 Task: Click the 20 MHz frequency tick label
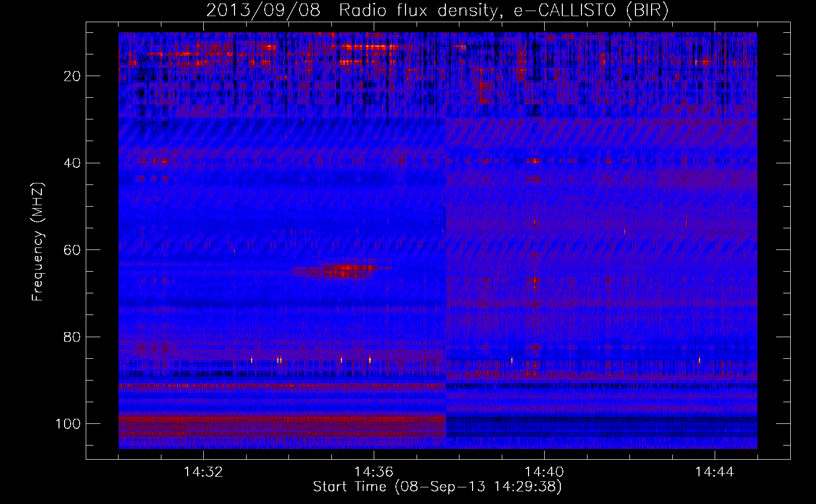[72, 76]
